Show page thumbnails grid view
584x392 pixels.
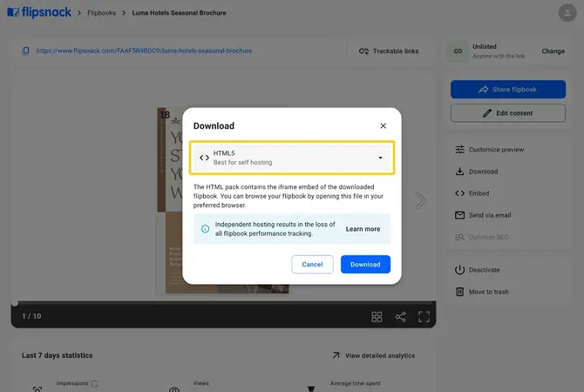tap(377, 317)
